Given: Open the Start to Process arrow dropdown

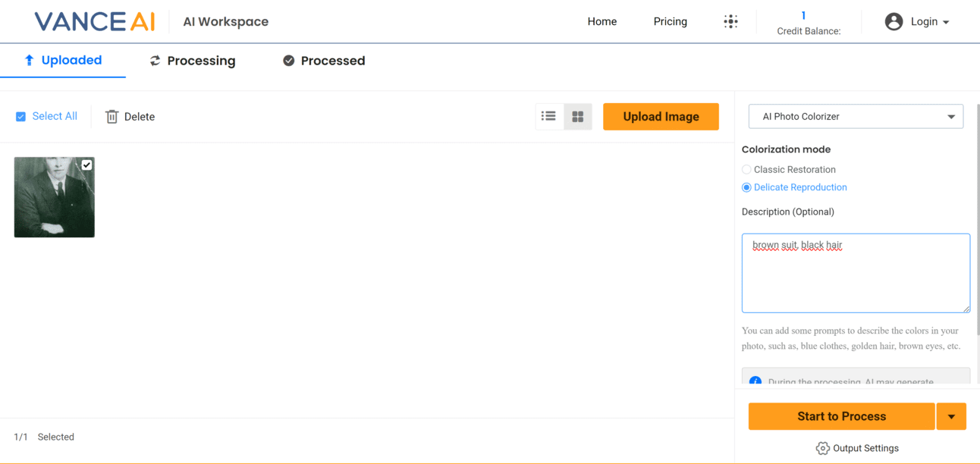Looking at the screenshot, I should [951, 416].
